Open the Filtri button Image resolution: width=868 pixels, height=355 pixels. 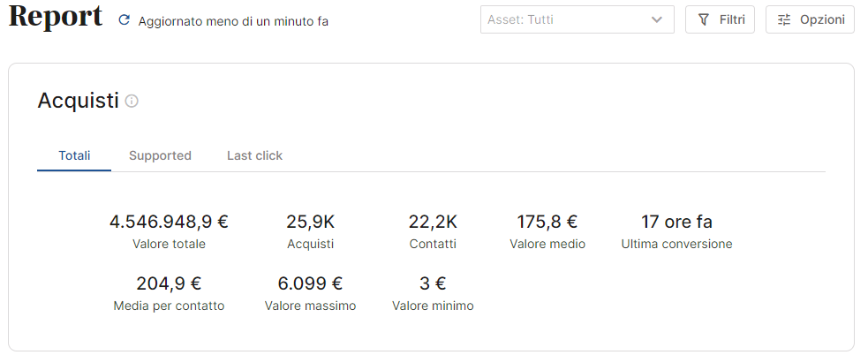click(x=720, y=20)
